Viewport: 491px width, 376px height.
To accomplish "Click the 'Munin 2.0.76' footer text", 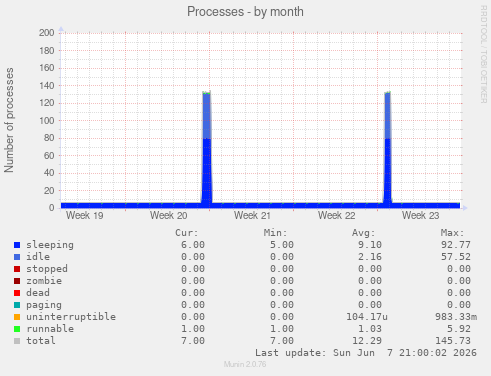I will [x=245, y=364].
